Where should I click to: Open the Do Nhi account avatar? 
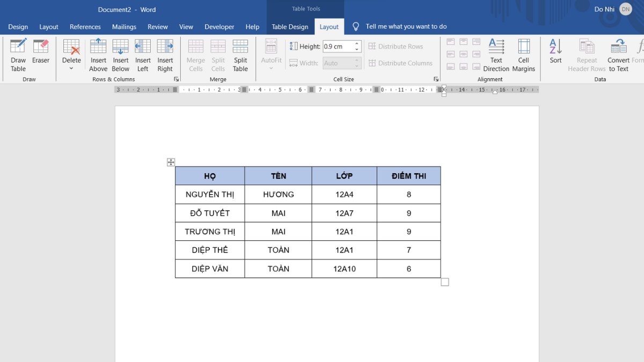[x=626, y=9]
